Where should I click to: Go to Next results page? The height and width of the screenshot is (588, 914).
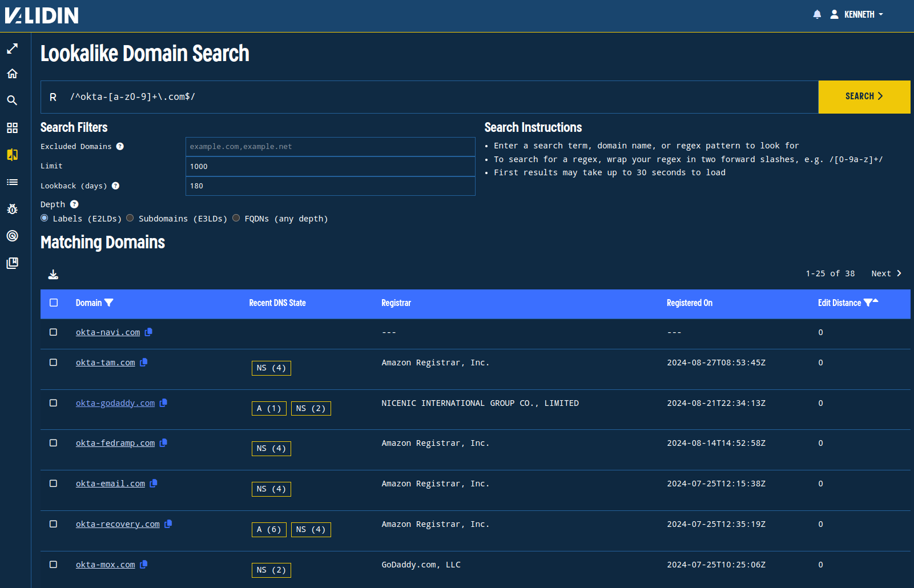(x=887, y=273)
